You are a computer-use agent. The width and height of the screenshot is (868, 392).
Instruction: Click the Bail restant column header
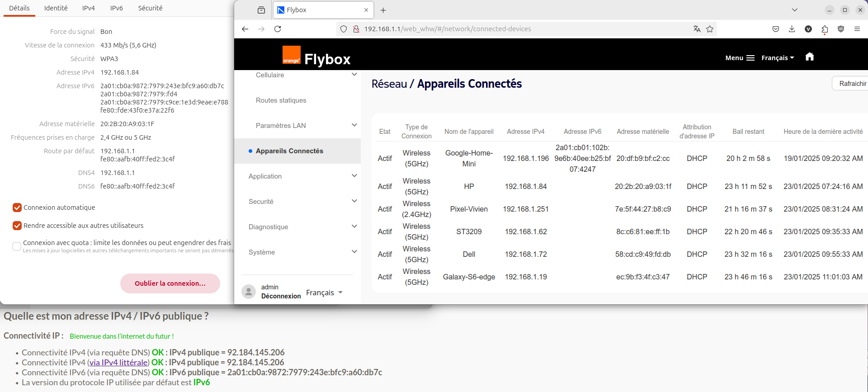click(748, 132)
